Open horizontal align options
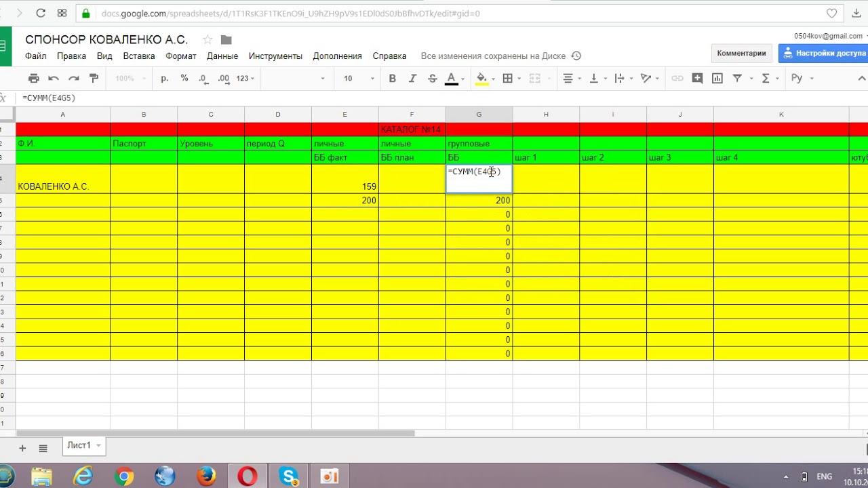The image size is (868, 488). (x=572, y=79)
